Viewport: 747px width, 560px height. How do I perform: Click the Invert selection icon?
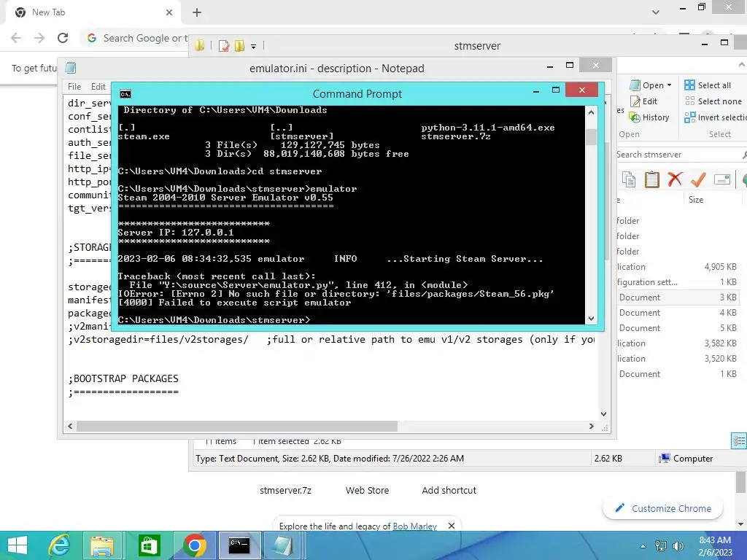pyautogui.click(x=689, y=117)
